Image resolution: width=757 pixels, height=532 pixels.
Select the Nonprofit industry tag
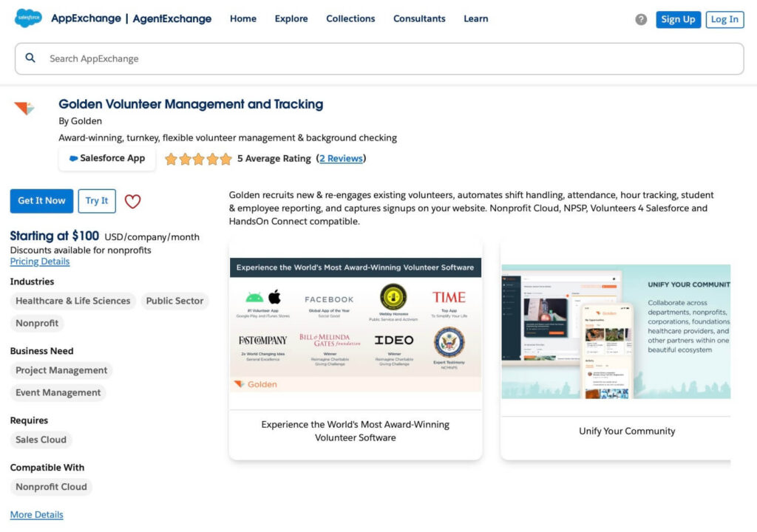[x=37, y=323]
